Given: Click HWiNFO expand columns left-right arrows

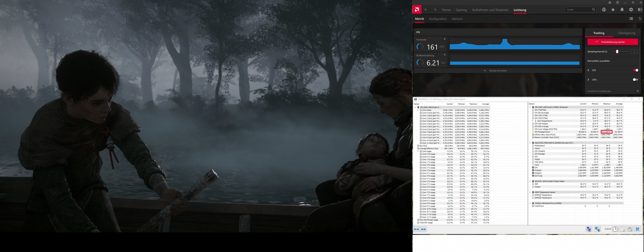Looking at the screenshot, I should coord(416,229).
